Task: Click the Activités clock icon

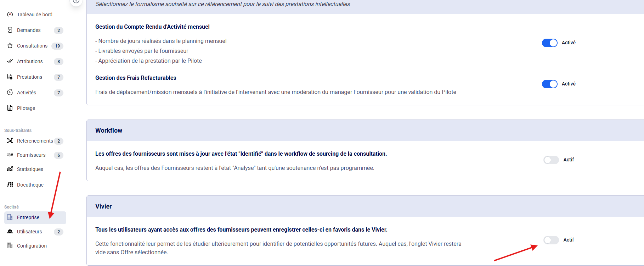Action: click(10, 93)
